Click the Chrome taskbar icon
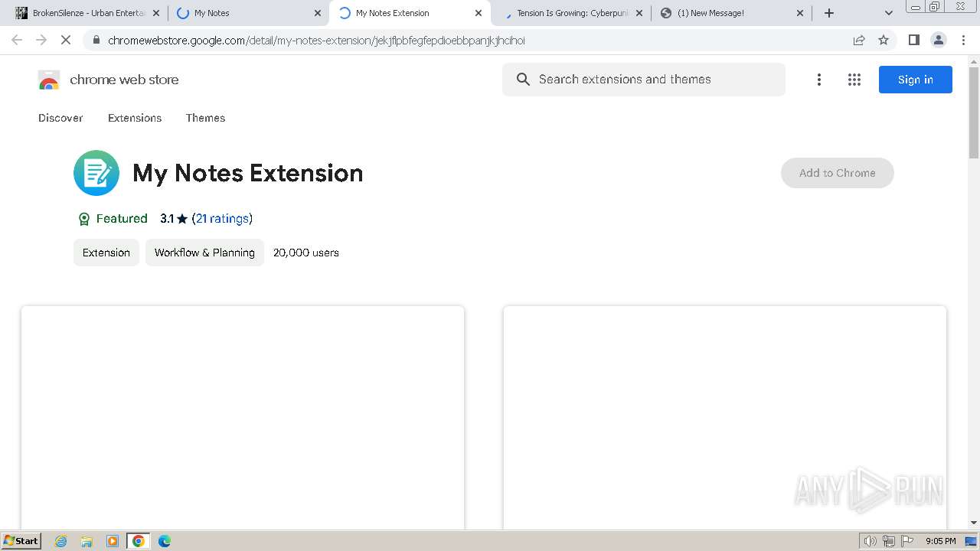This screenshot has height=551, width=980. click(139, 541)
